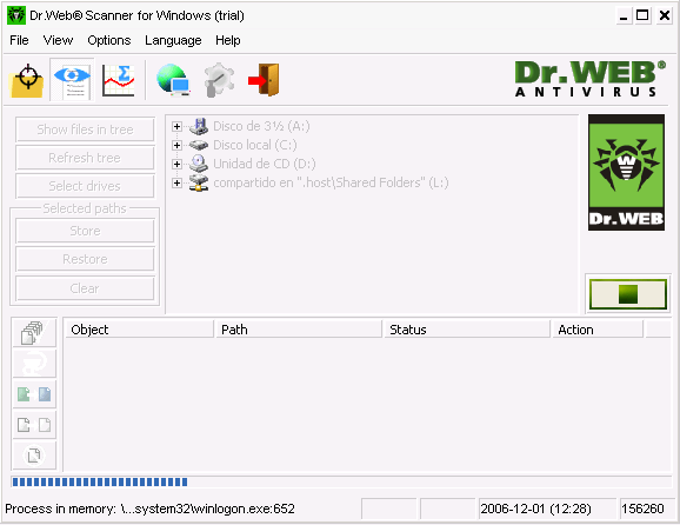Open the Options menu

[x=109, y=40]
